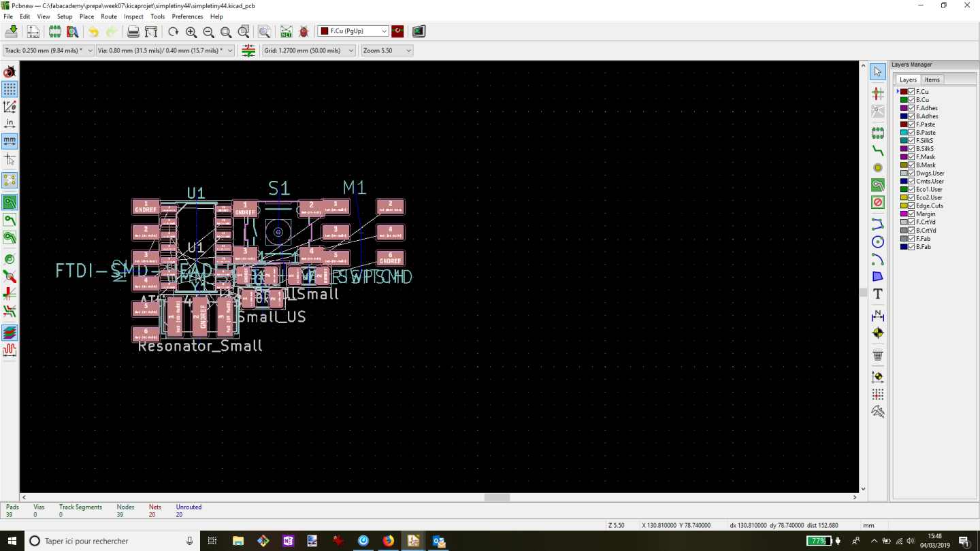
Task: Click the horizontal scrollbar thumb under canvas
Action: (x=497, y=497)
